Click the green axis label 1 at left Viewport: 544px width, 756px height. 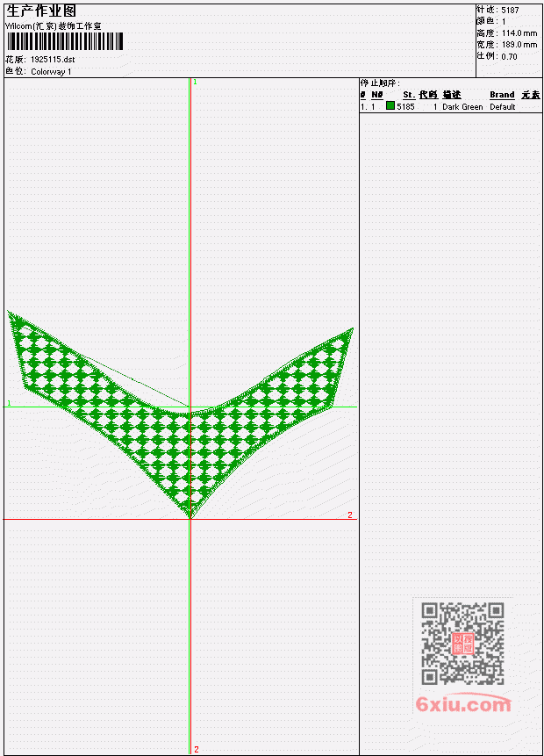(x=9, y=403)
